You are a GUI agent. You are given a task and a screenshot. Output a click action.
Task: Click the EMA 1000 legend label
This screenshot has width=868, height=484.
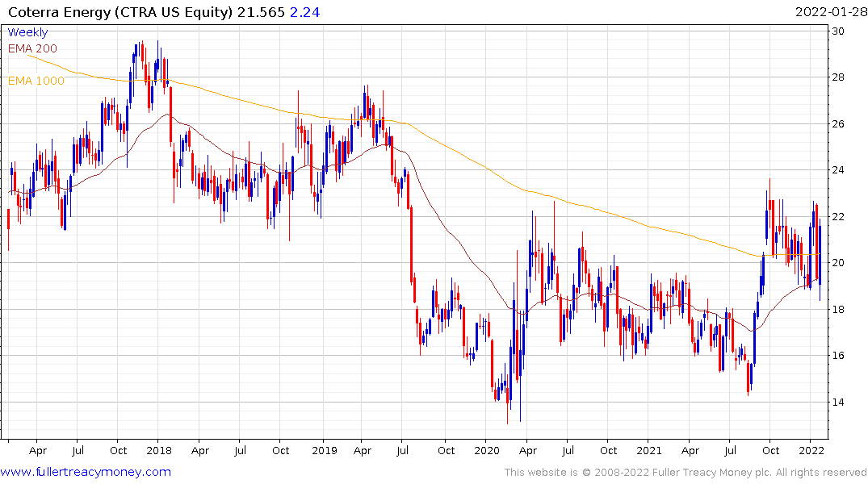(36, 81)
